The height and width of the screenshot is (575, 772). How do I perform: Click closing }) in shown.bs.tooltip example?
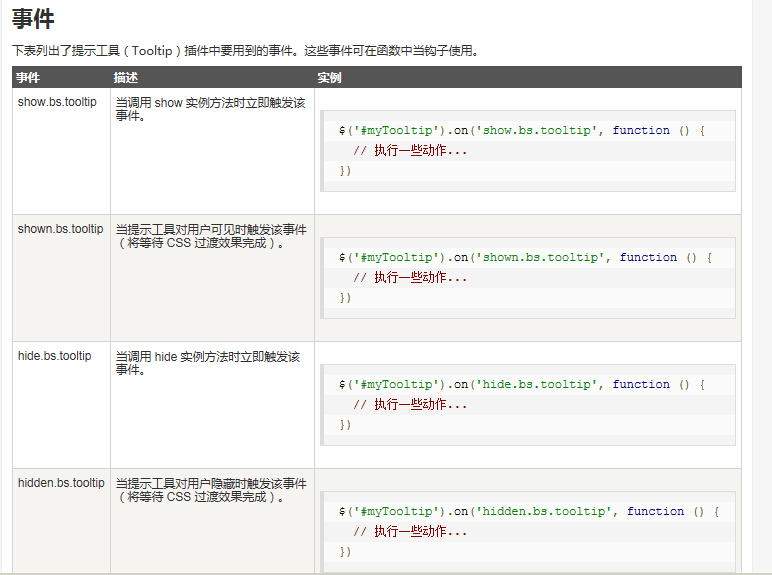345,298
